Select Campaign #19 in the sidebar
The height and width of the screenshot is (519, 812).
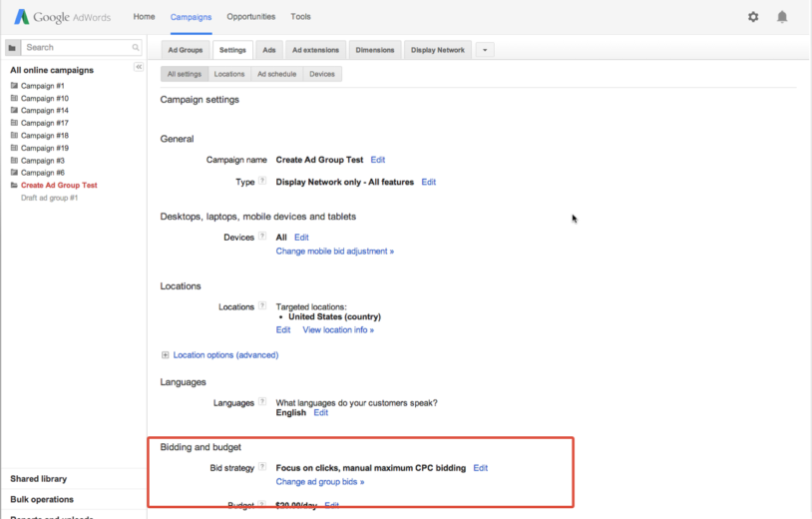click(x=45, y=148)
